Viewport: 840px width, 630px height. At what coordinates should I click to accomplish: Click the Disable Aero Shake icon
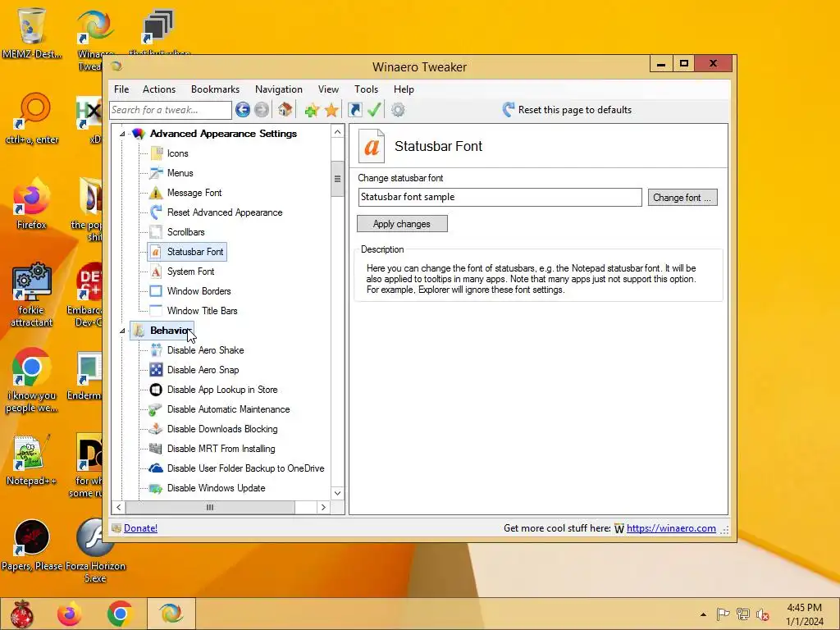pyautogui.click(x=156, y=350)
